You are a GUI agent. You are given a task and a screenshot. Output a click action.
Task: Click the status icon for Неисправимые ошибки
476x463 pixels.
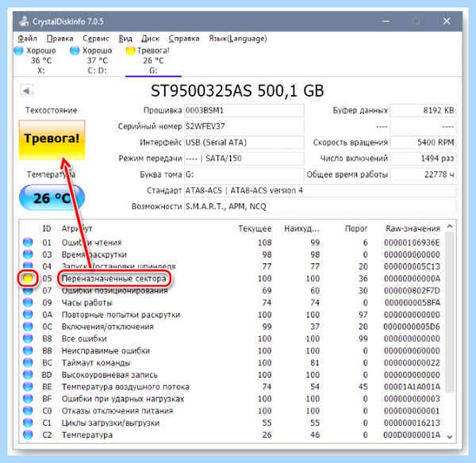28,350
